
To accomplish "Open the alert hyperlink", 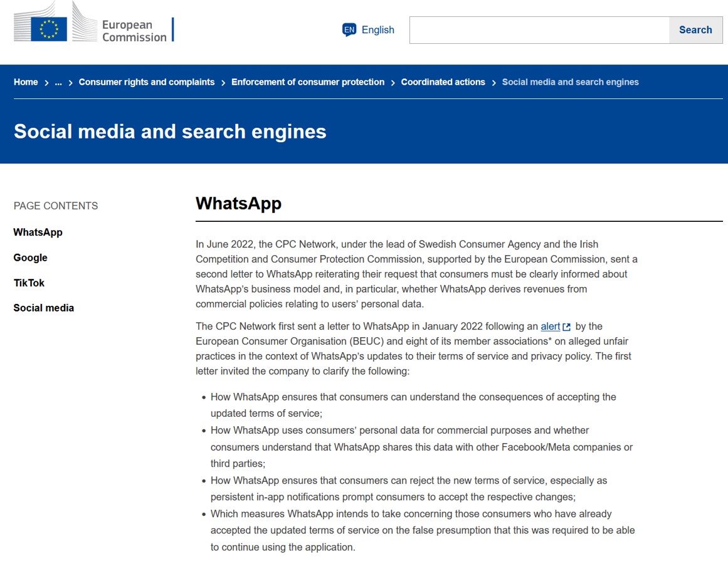I will (x=550, y=326).
